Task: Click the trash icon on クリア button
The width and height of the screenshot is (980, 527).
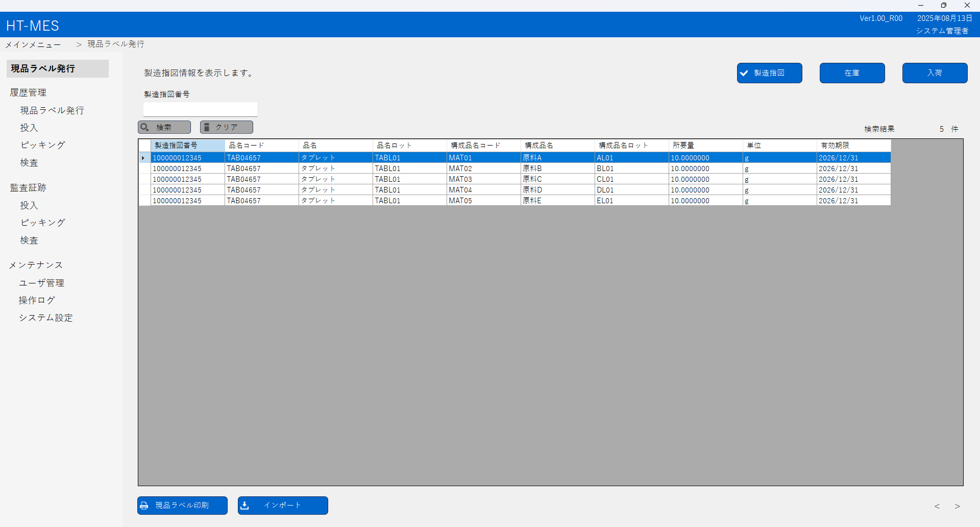Action: pyautogui.click(x=207, y=127)
